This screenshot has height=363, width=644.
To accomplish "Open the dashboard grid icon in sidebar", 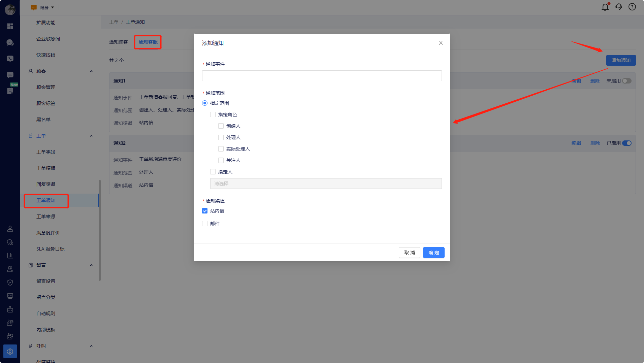I will tap(10, 26).
